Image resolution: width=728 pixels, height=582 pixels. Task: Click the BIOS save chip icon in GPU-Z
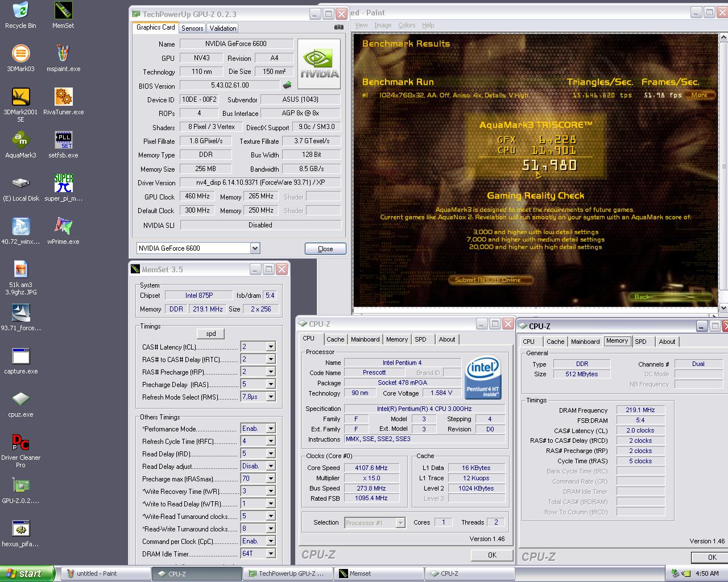point(287,85)
